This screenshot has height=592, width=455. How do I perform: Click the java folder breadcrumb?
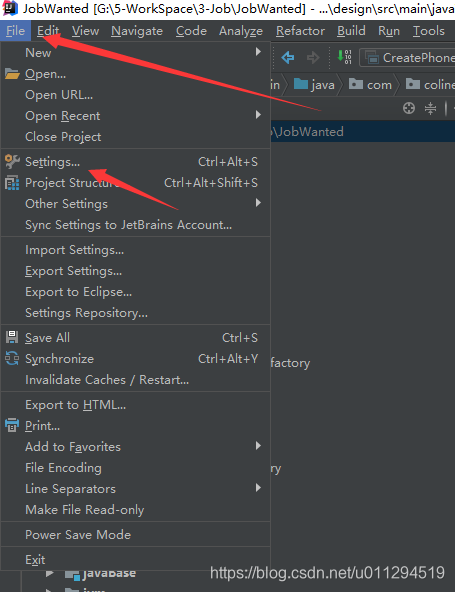(314, 85)
